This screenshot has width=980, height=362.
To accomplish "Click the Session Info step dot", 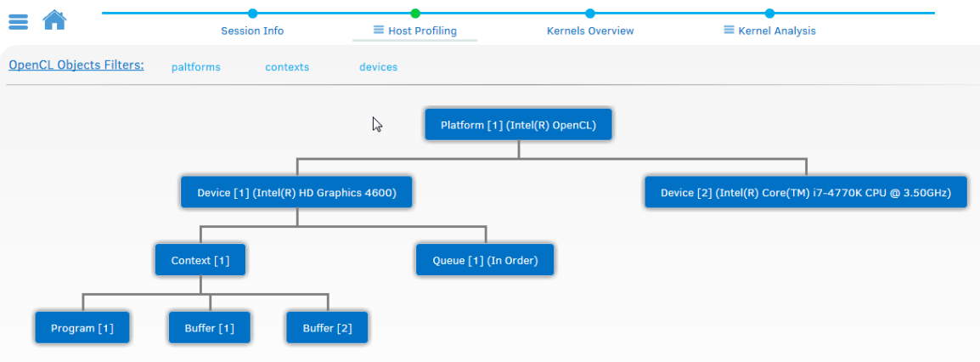I will (x=252, y=13).
